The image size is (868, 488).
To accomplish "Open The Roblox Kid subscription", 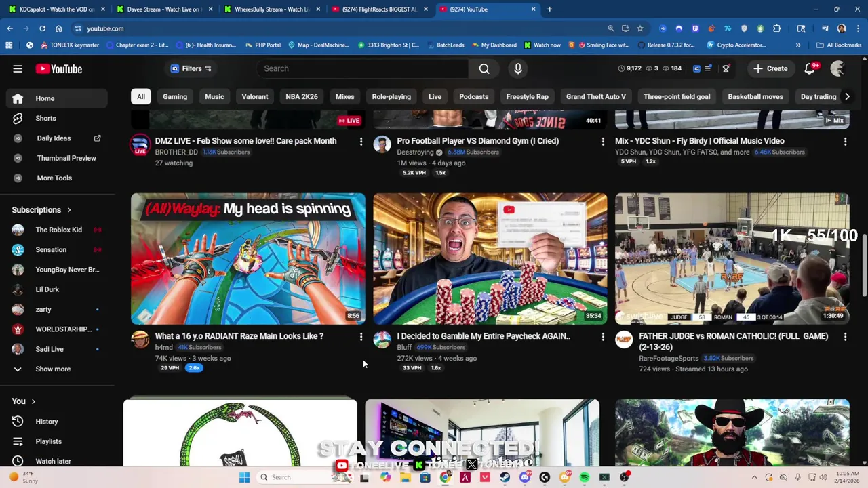I will point(57,230).
